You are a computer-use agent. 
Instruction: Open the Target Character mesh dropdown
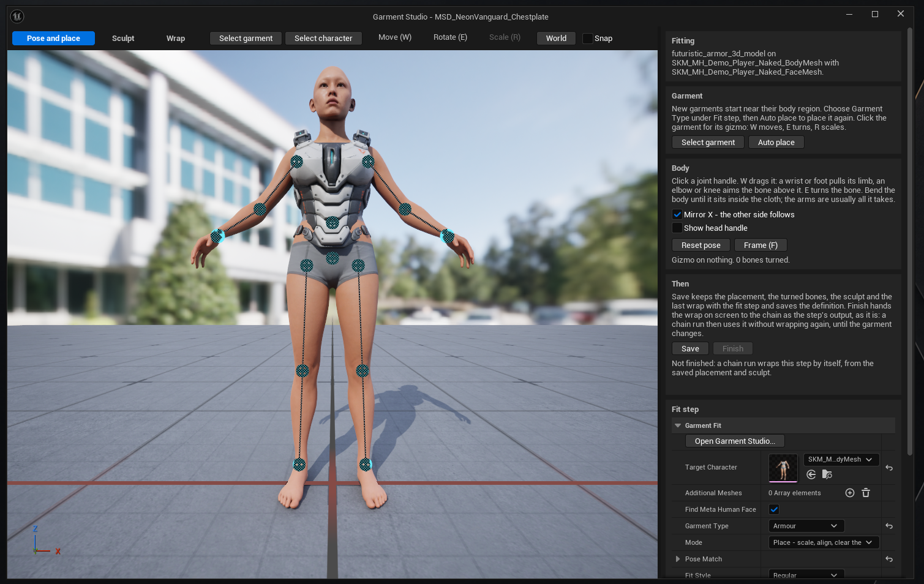pyautogui.click(x=841, y=459)
